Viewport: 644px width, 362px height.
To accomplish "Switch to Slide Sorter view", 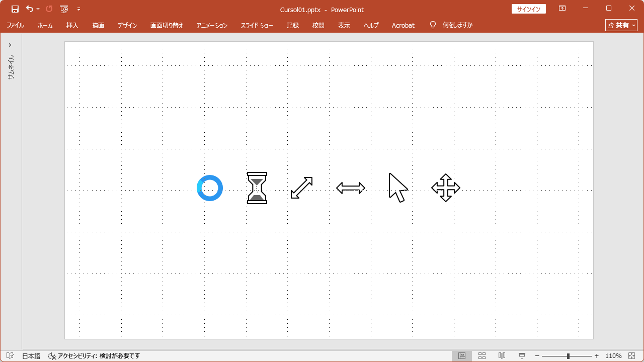I will 482,356.
